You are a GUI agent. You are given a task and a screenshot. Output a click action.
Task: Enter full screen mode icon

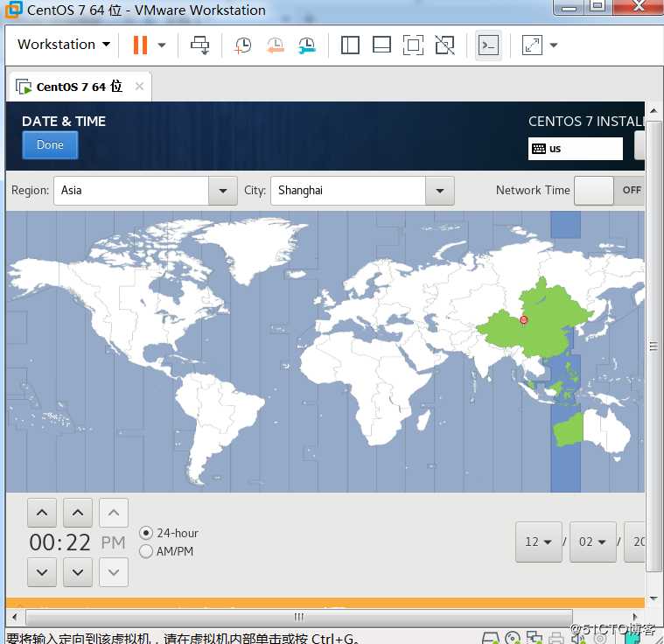(413, 45)
